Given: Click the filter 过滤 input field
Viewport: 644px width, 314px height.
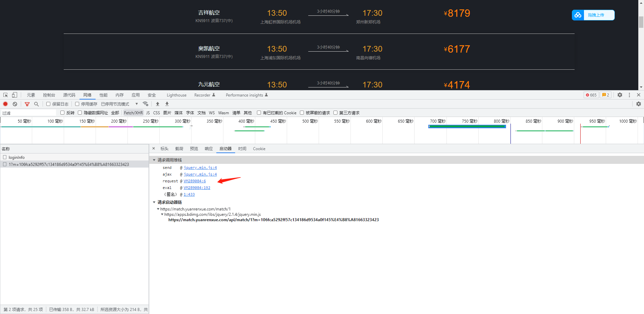Looking at the screenshot, I should [29, 113].
